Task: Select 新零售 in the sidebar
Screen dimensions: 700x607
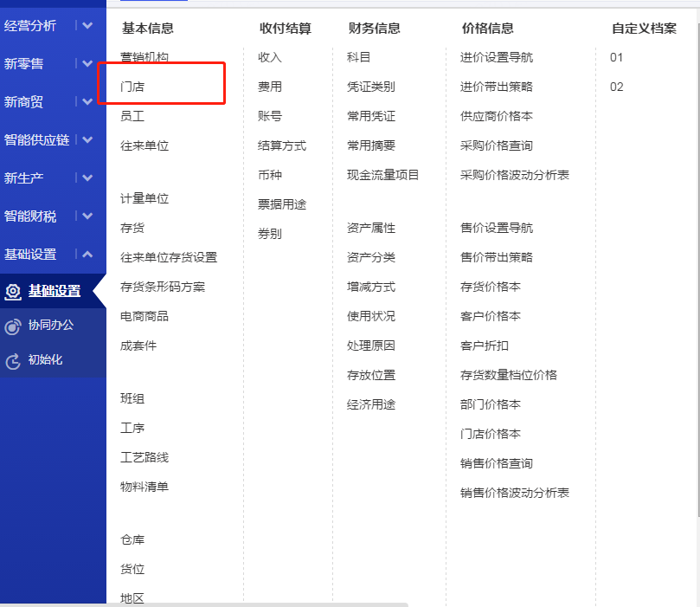Action: click(23, 63)
